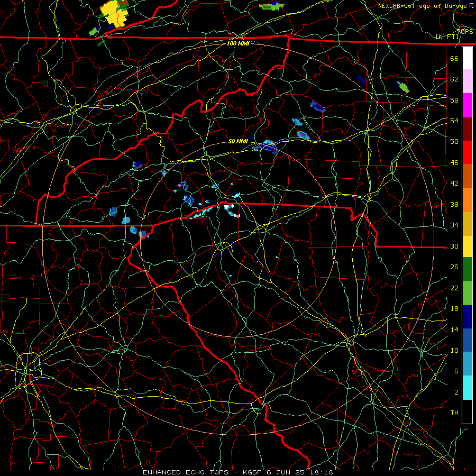Screen dimensions: 476x476
Task: Select the bright red scale swatch
Action: click(467, 152)
